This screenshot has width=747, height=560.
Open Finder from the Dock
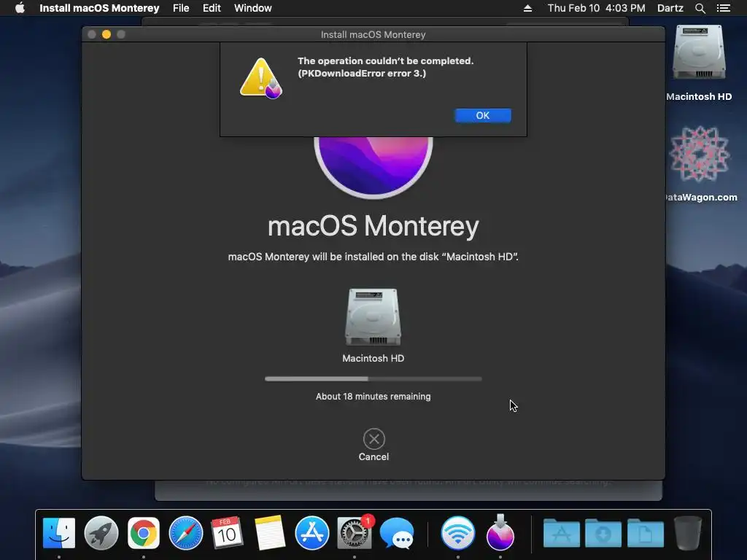tap(58, 533)
